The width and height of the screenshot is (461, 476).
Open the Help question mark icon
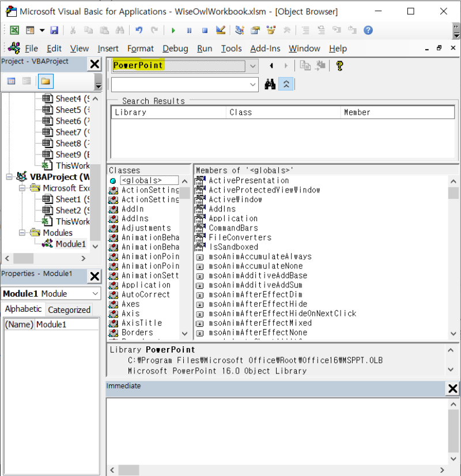pyautogui.click(x=368, y=30)
